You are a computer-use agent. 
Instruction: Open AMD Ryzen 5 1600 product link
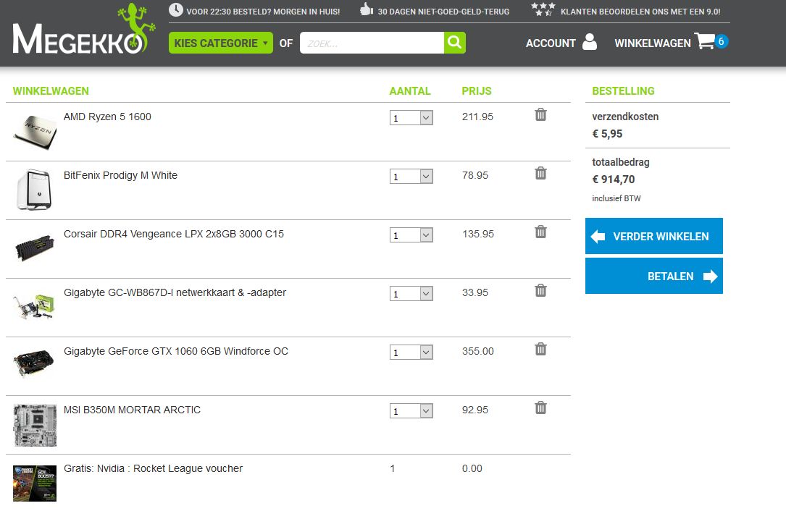107,117
